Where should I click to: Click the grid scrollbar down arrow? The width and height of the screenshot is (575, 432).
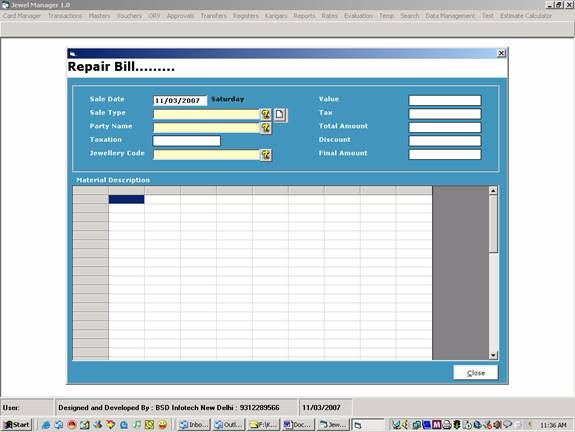tap(493, 355)
